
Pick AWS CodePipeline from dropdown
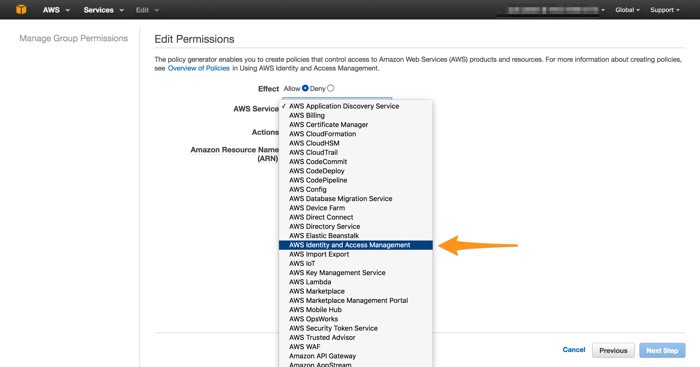point(356,180)
